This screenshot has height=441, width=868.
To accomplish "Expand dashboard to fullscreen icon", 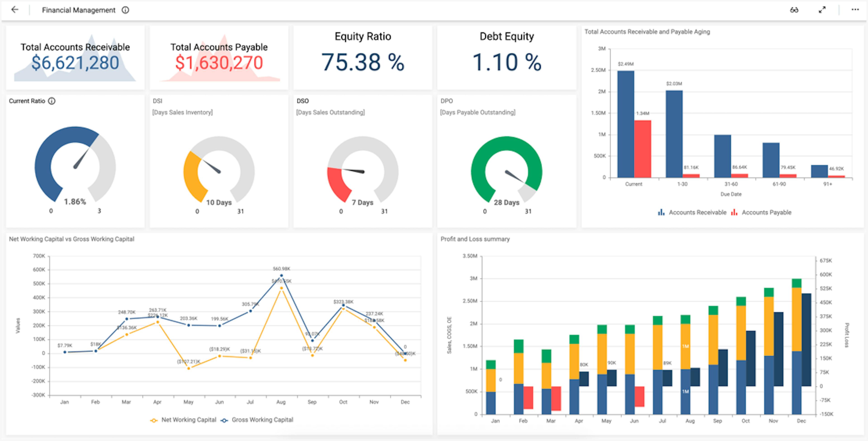I will [822, 10].
